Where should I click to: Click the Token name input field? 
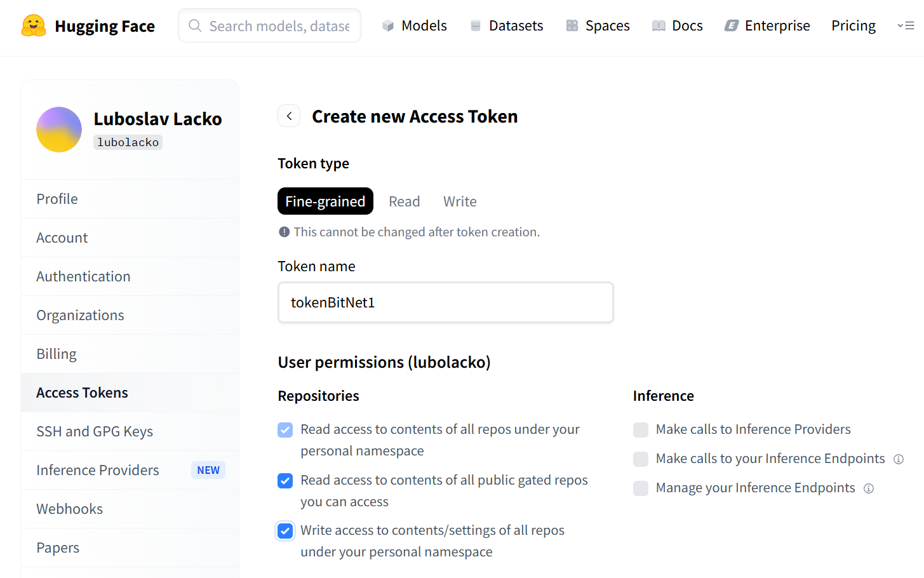tap(445, 302)
